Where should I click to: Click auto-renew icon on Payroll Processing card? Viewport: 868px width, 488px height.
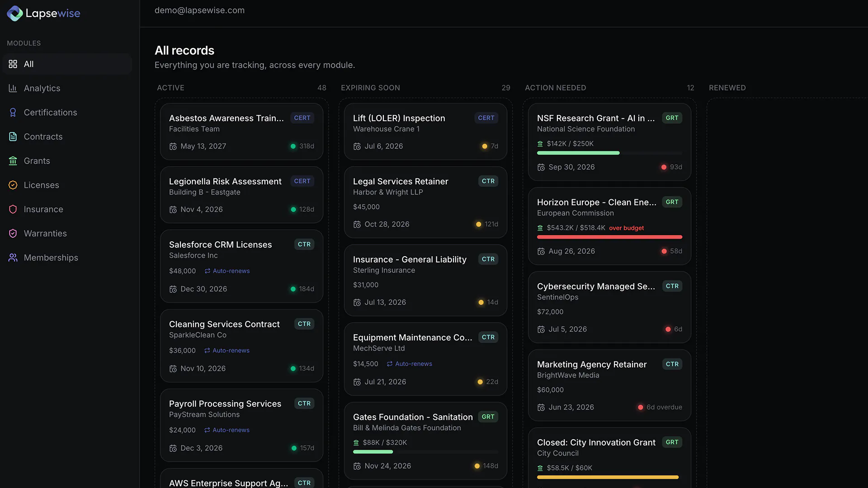pyautogui.click(x=207, y=430)
